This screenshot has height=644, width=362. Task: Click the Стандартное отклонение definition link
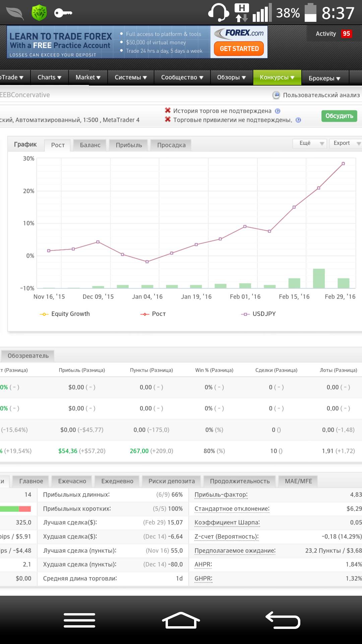pyautogui.click(x=232, y=509)
